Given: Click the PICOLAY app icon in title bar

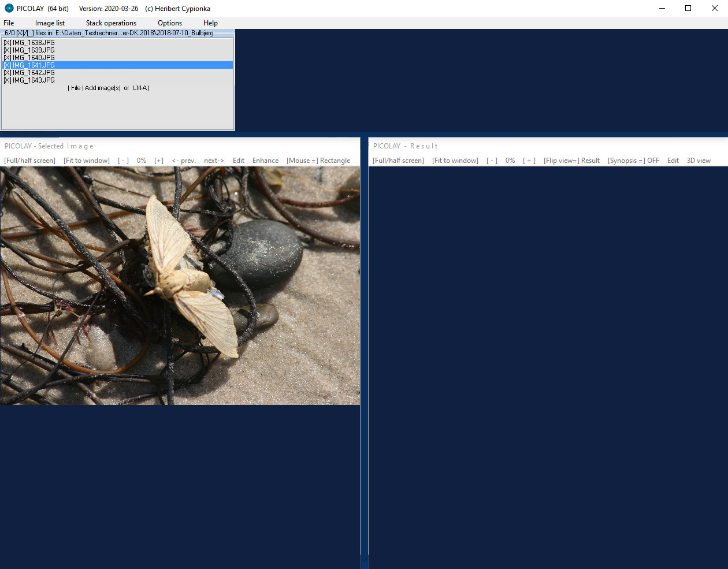Looking at the screenshot, I should click(9, 9).
